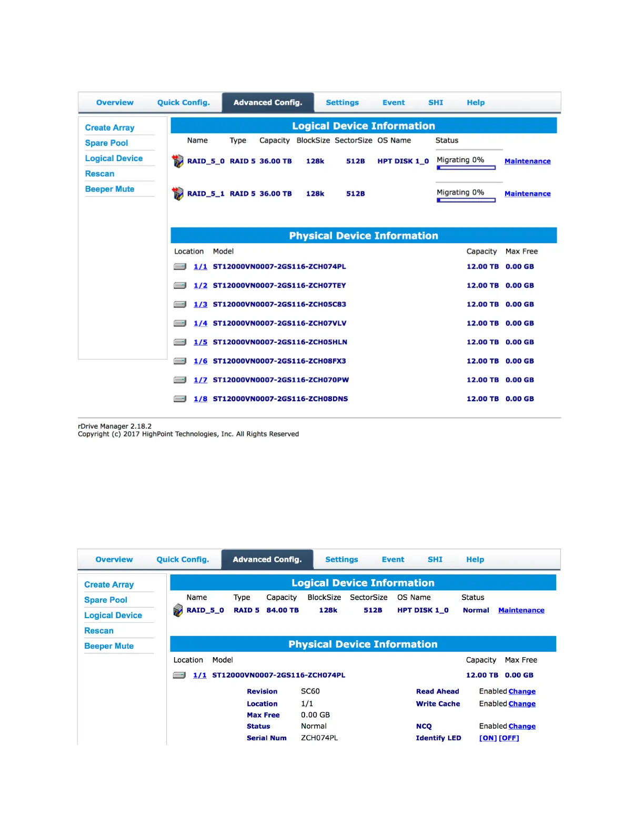Click Beeper Mute in second screenshot sidebar
This screenshot has height=834, width=644.
pyautogui.click(x=109, y=646)
